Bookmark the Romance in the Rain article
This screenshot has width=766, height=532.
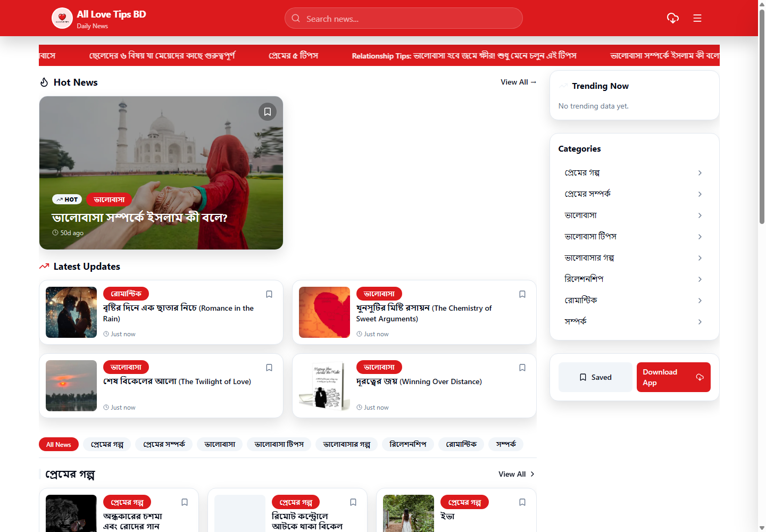pyautogui.click(x=269, y=294)
